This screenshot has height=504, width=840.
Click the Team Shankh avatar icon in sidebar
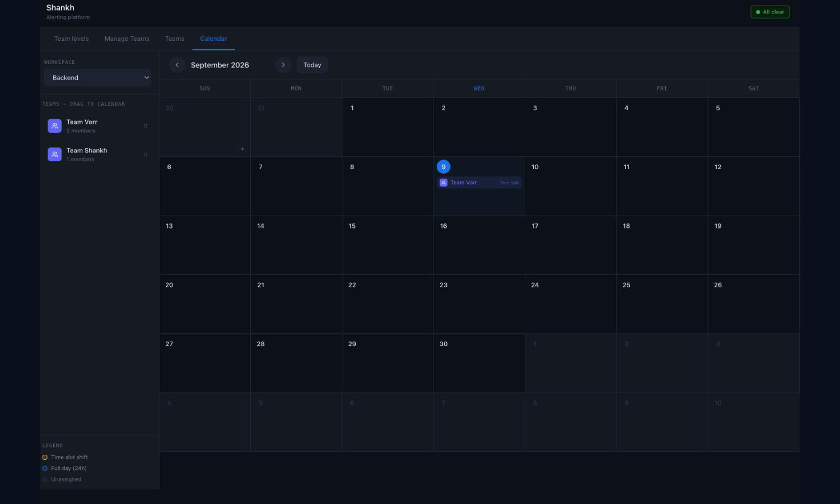[54, 155]
